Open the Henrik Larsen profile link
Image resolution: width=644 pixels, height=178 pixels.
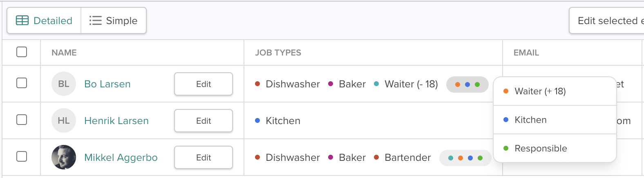(116, 121)
